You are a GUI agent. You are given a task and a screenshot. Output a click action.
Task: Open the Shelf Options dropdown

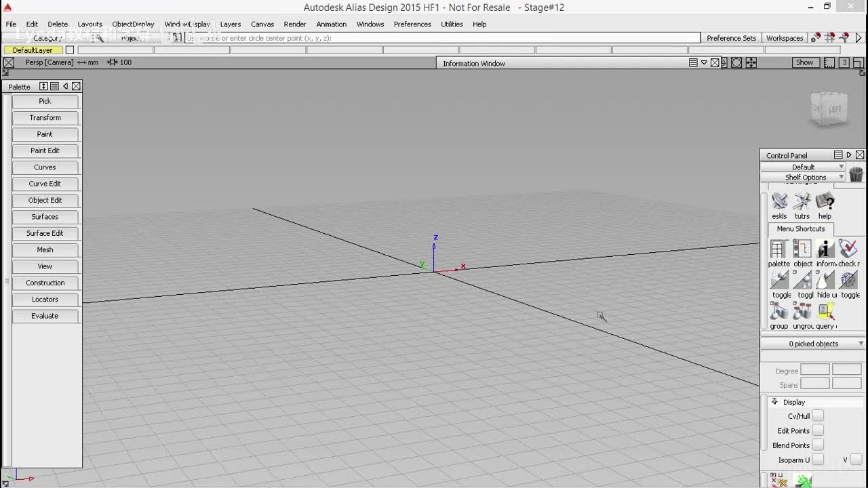(803, 177)
